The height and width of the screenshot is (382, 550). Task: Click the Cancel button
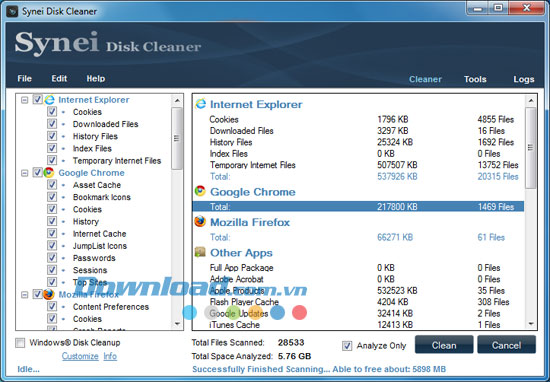pos(506,345)
